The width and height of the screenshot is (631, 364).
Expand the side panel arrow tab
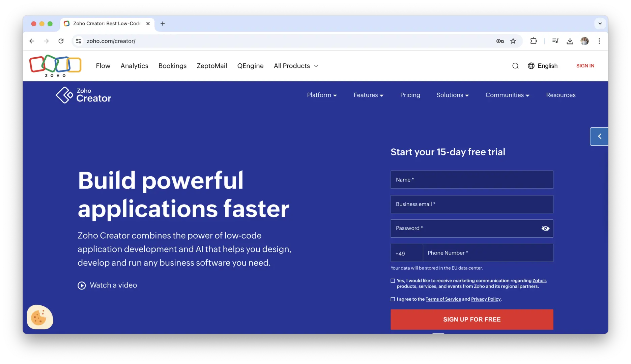tap(599, 136)
